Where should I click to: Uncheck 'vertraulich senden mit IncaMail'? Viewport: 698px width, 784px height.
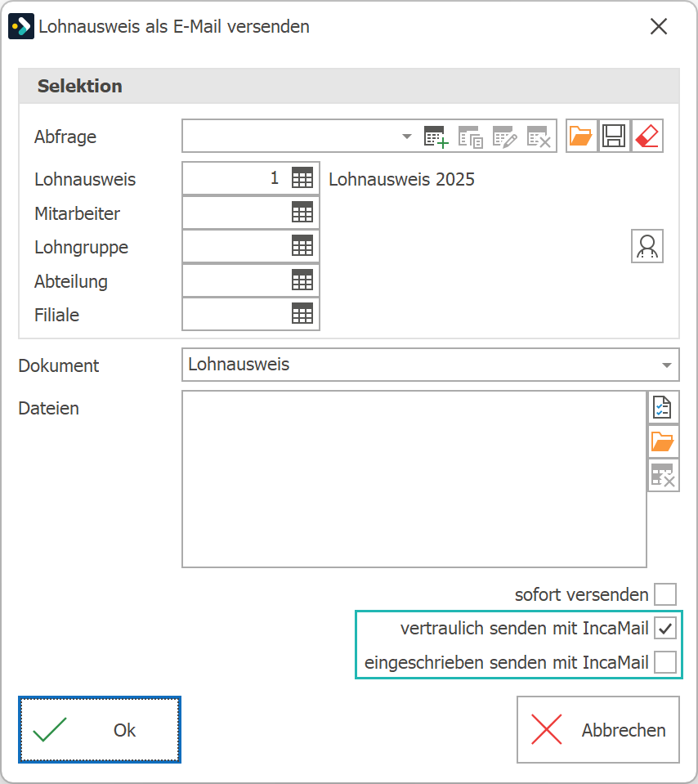[x=665, y=629]
